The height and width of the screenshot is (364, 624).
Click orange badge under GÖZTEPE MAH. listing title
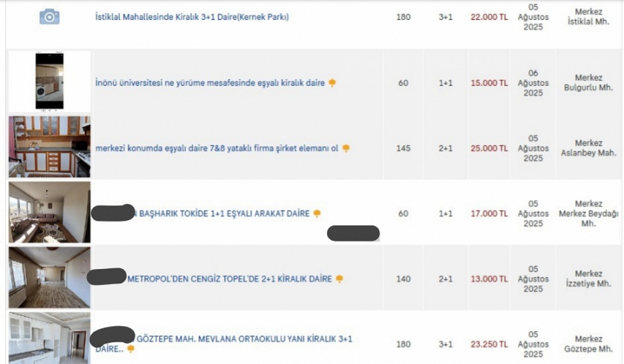point(131,348)
